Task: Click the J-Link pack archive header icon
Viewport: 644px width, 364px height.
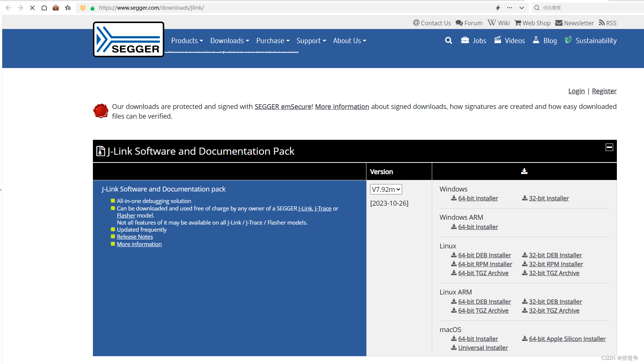Action: coord(100,151)
